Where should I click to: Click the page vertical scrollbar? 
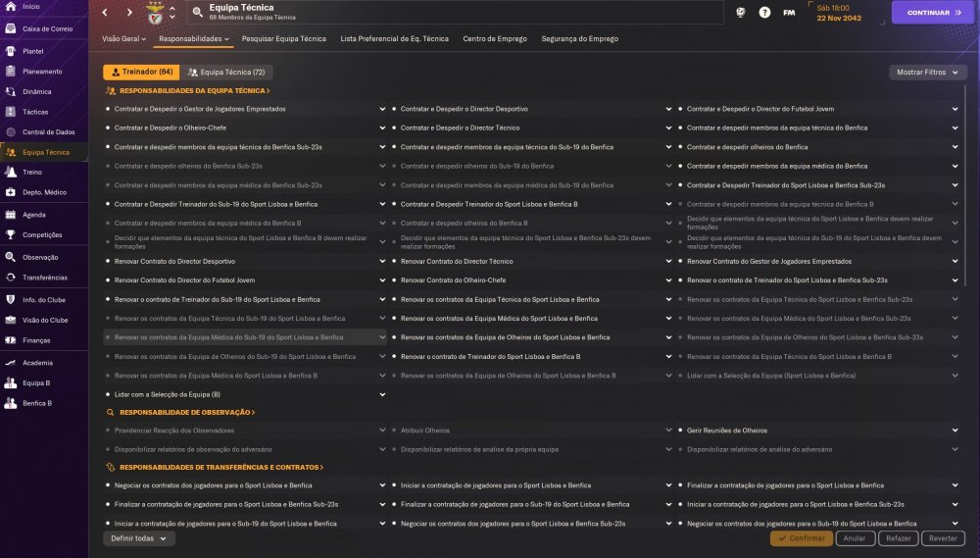967,185
